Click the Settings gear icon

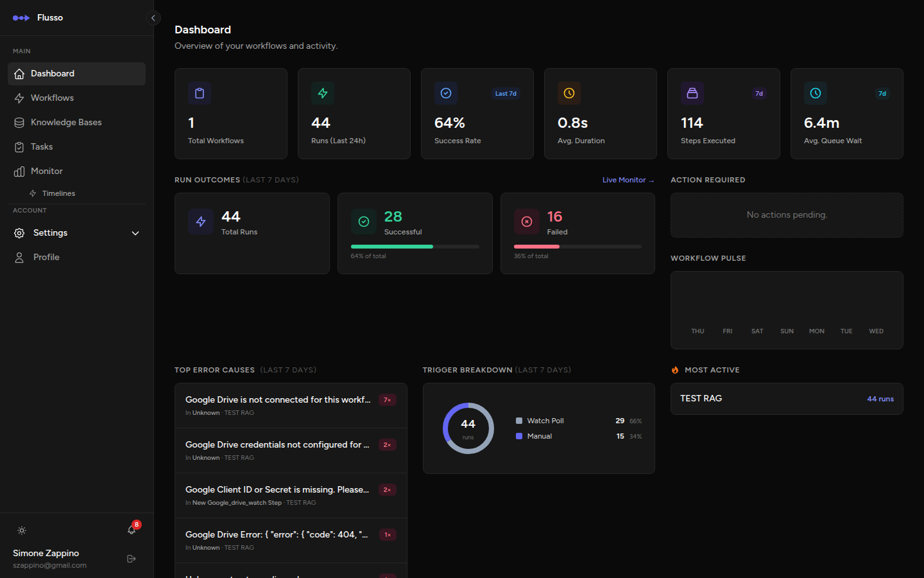point(19,233)
